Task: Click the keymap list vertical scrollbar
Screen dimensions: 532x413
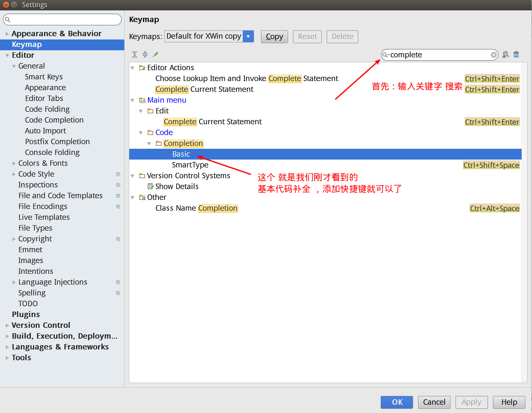Action: pos(525,222)
